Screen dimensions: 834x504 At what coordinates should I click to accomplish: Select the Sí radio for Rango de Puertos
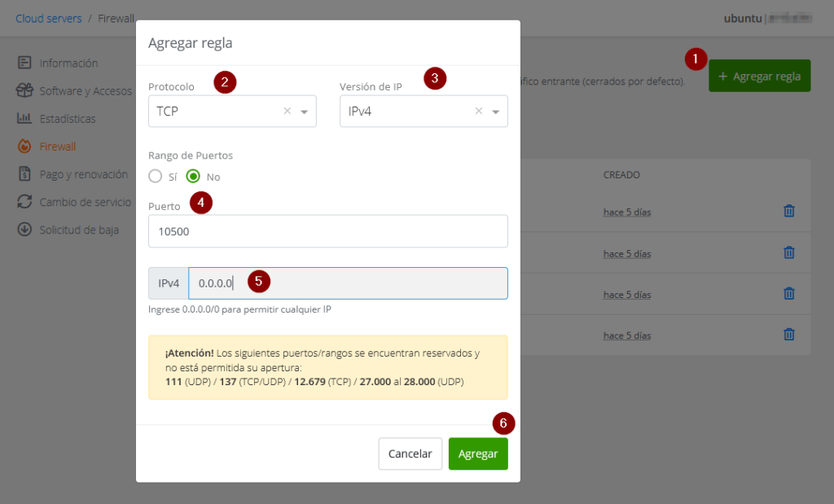[155, 176]
